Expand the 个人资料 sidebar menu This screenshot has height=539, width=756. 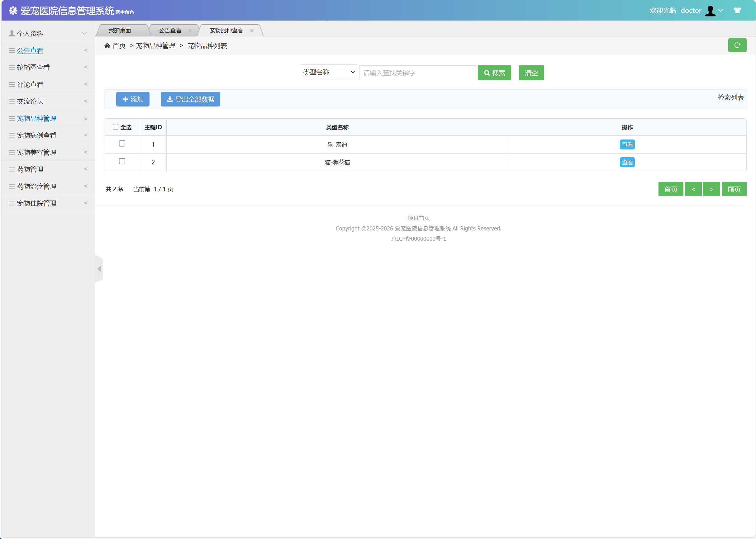tap(47, 34)
